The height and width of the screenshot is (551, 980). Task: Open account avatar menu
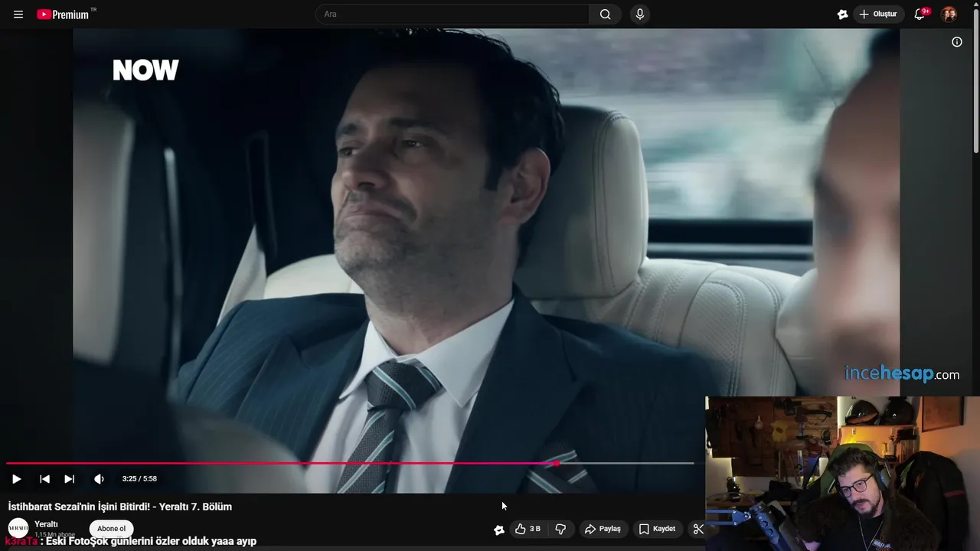pos(949,15)
